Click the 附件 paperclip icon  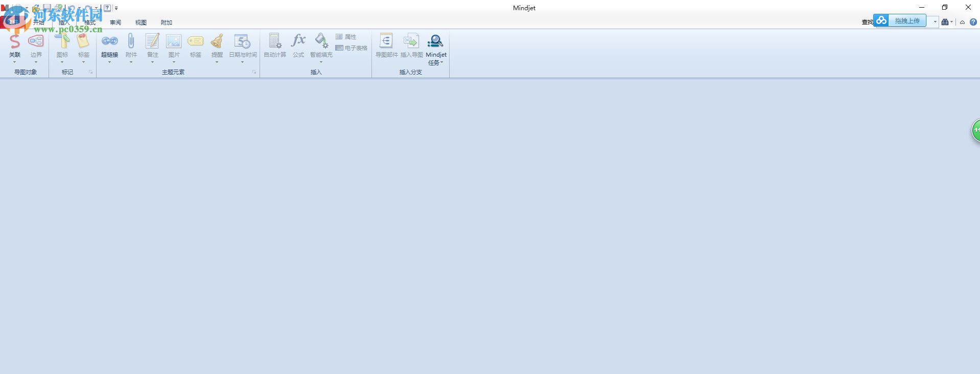[131, 41]
